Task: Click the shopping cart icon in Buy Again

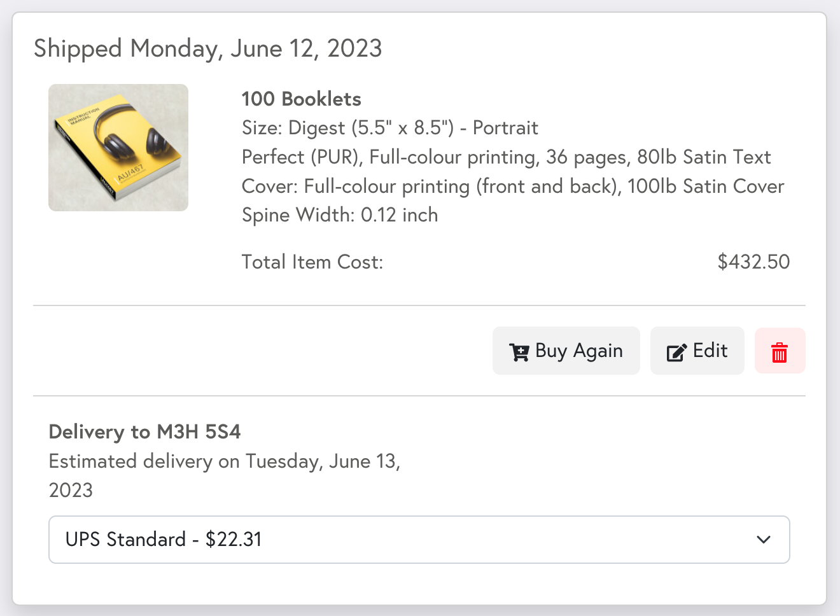Action: coord(519,352)
